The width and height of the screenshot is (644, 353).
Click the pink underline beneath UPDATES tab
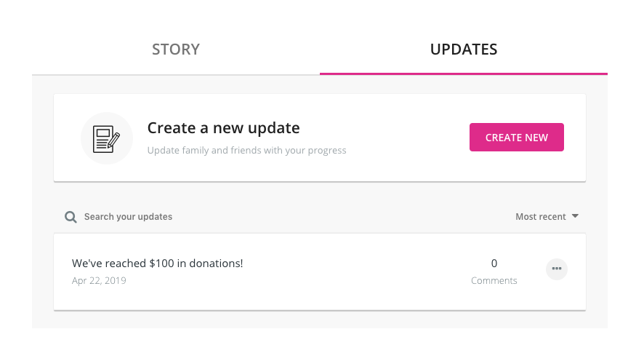464,74
